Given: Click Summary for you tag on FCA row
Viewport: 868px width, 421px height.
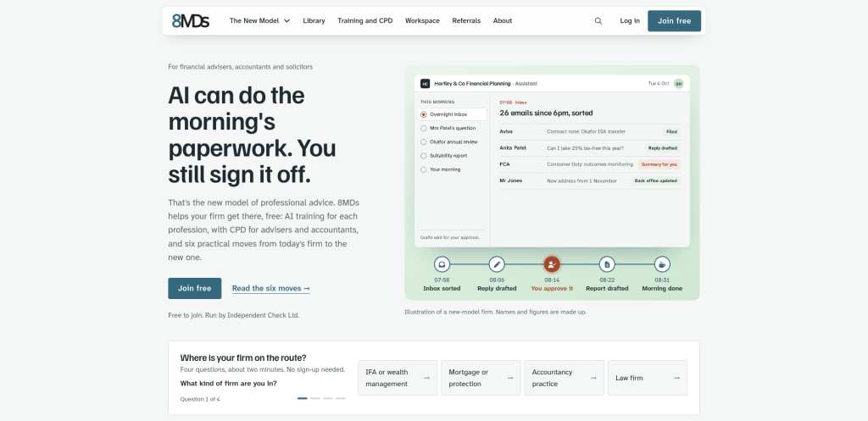Looking at the screenshot, I should click(659, 164).
